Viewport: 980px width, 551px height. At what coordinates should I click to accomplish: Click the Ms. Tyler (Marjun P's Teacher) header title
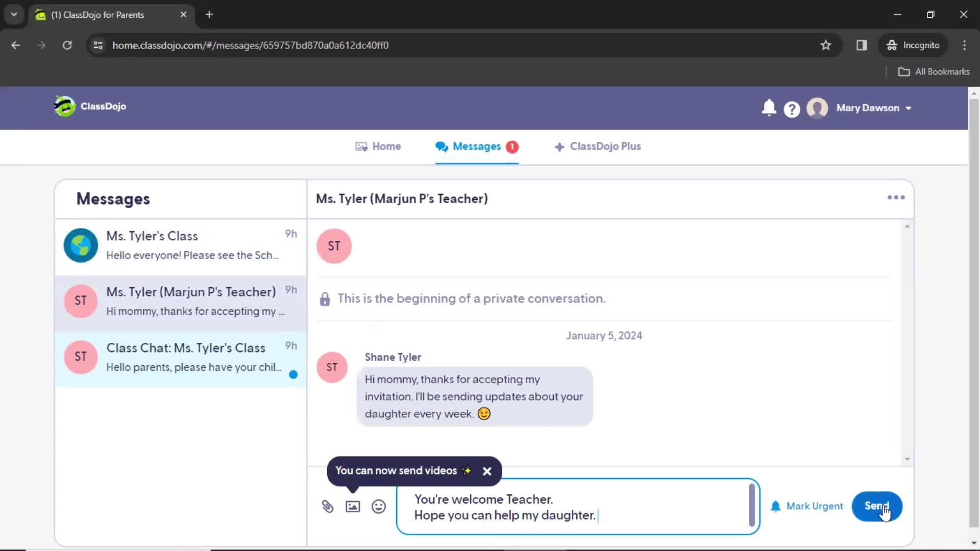(402, 199)
